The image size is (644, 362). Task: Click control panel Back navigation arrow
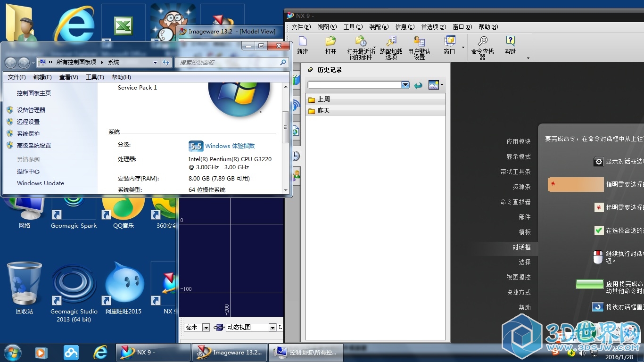point(10,62)
